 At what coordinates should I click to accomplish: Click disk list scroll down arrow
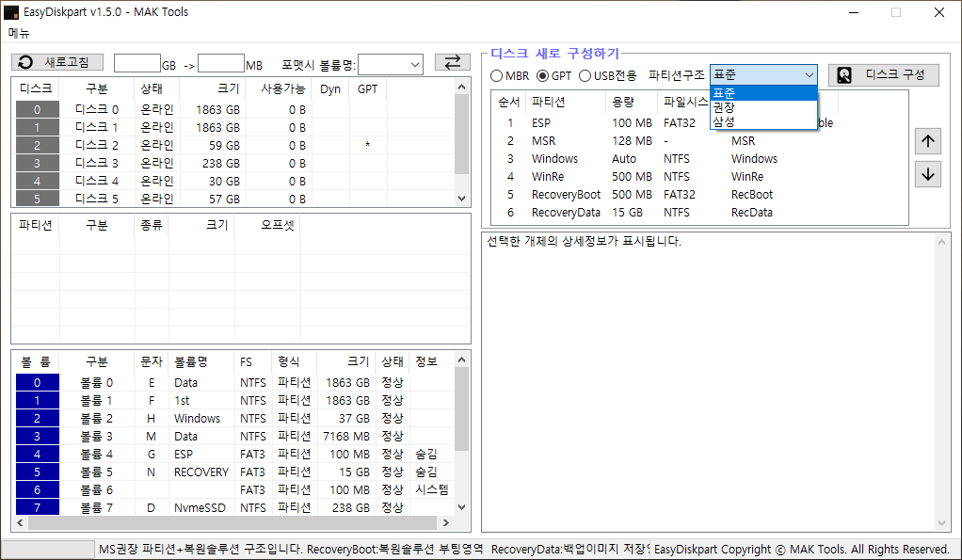coord(462,199)
